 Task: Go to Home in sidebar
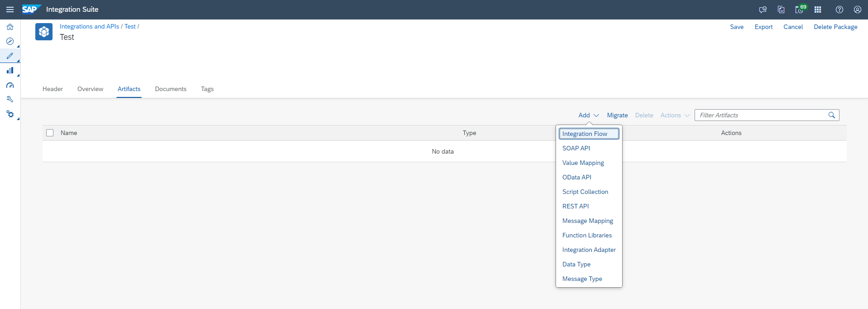click(10, 27)
